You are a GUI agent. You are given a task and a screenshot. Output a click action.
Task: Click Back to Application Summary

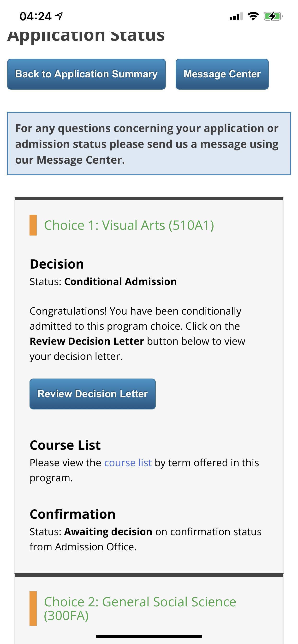coord(86,74)
